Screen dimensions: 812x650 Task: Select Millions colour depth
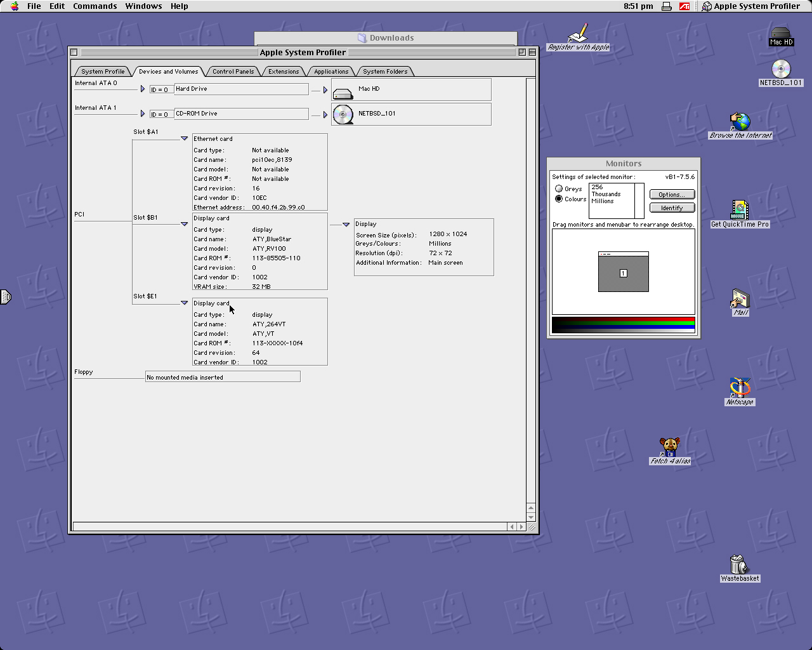[x=603, y=201]
